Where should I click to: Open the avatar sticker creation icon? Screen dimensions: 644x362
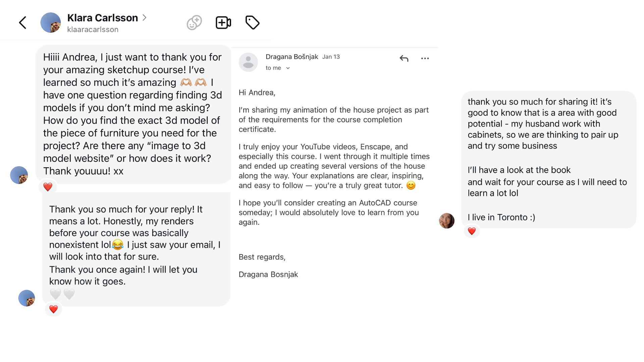click(x=194, y=23)
